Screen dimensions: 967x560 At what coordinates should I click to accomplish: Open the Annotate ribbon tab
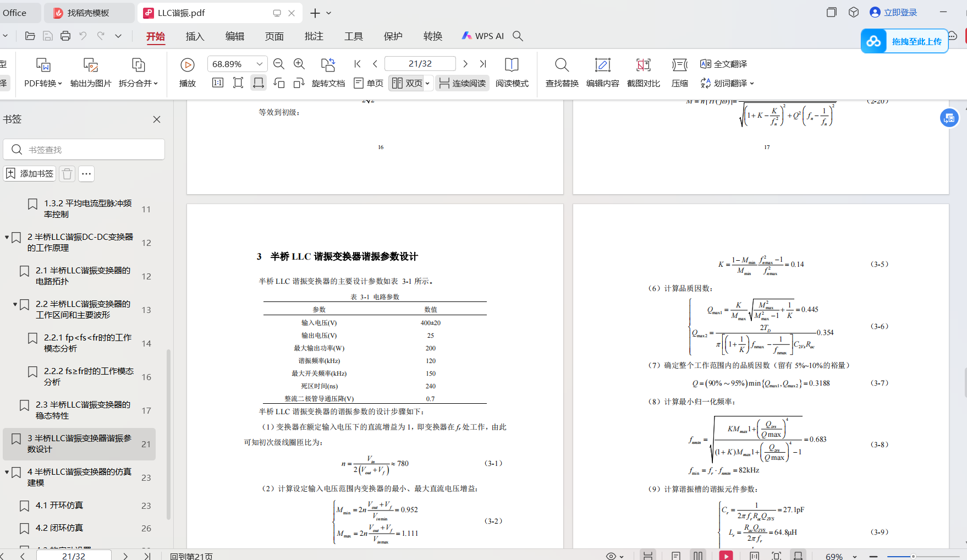coord(314,36)
